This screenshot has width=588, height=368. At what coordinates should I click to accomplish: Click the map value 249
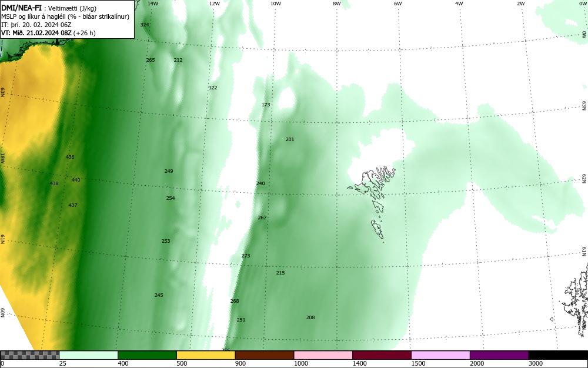(169, 171)
